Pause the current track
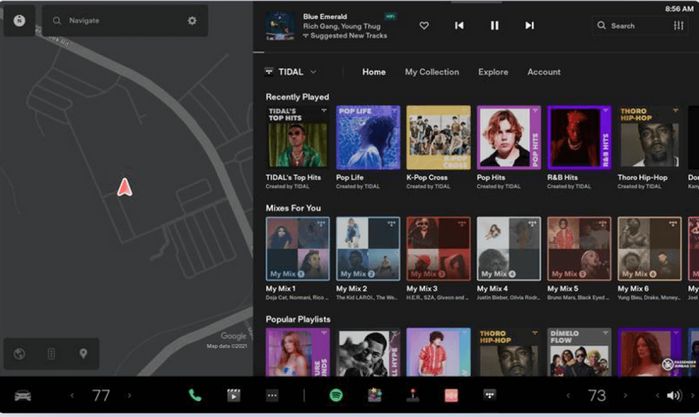 494,25
